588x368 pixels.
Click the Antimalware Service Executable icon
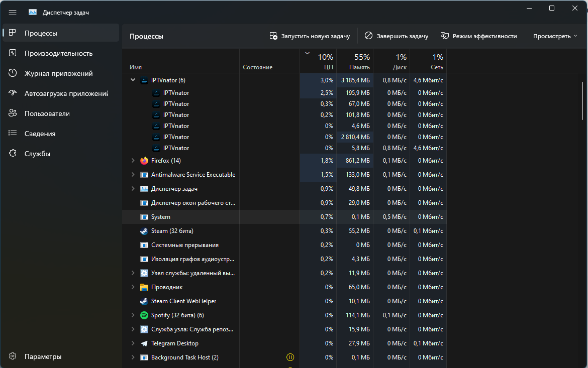(x=144, y=175)
